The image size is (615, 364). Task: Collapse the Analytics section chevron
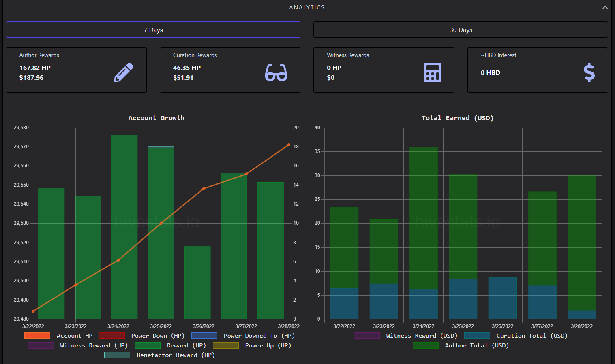tap(605, 7)
